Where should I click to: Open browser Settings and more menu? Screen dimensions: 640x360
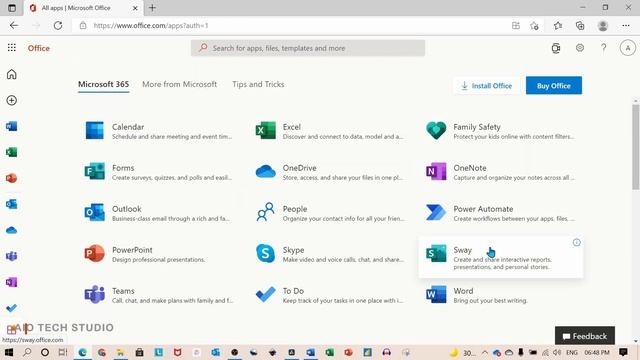click(626, 26)
